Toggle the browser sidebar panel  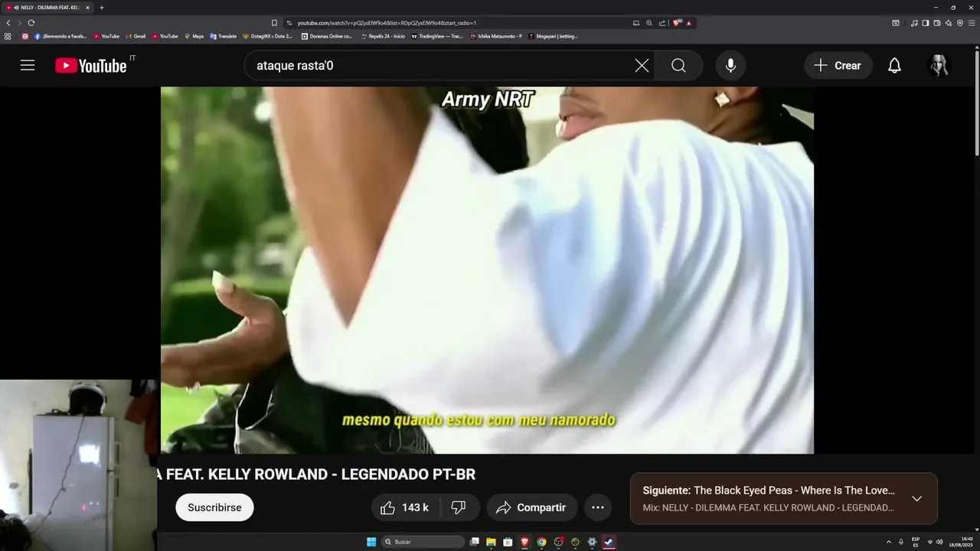click(926, 23)
